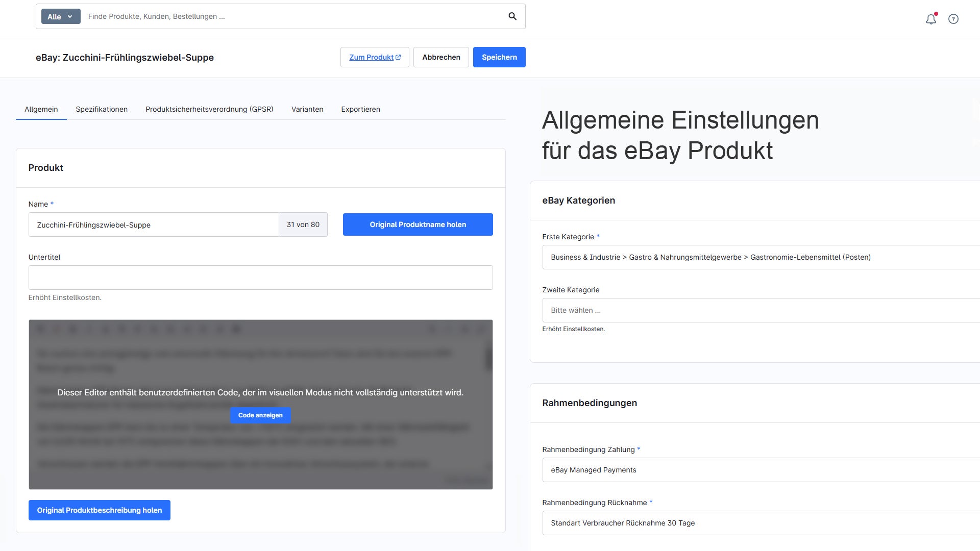Viewport: 980px width, 551px height.
Task: Open Rahmenbedingung Zahlung dropdown
Action: pyautogui.click(x=761, y=470)
